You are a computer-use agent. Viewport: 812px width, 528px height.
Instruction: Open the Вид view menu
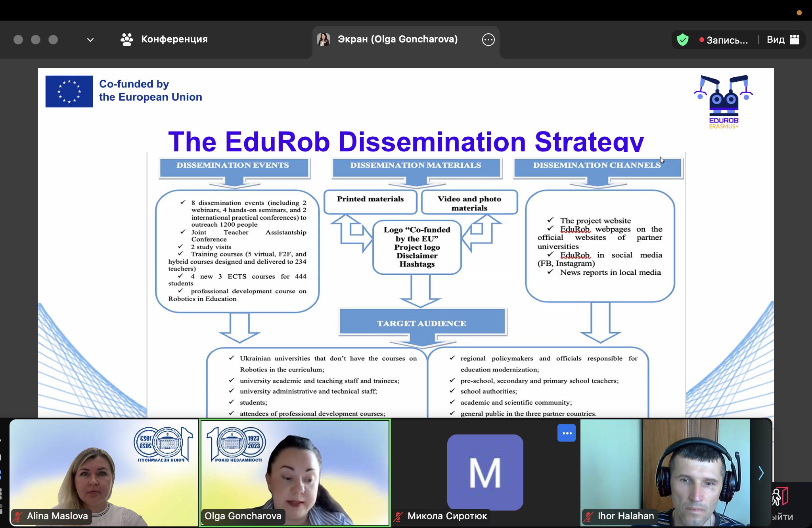[x=775, y=40]
